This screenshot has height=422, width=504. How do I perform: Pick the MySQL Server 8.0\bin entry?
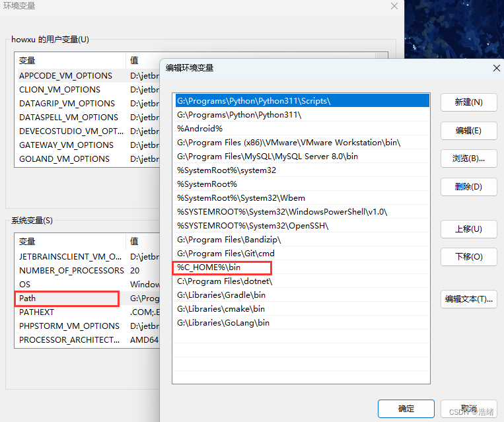(268, 157)
